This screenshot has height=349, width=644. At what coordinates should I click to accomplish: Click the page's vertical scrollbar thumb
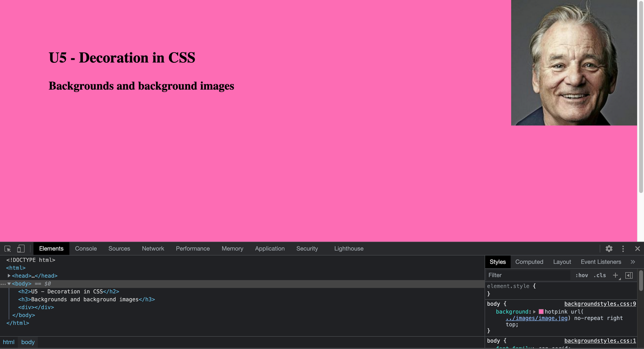(x=641, y=97)
